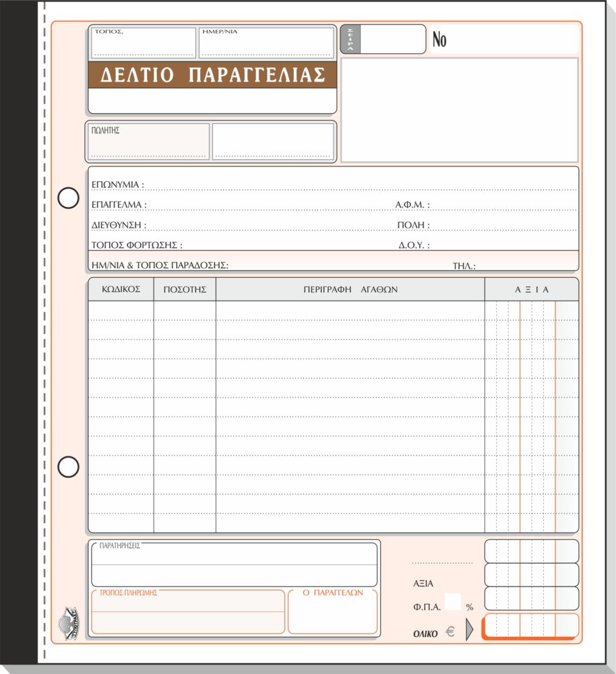The image size is (616, 674).
Task: Click the ΗΜΕΡ/ΝΙΑ date field
Action: coord(266,42)
